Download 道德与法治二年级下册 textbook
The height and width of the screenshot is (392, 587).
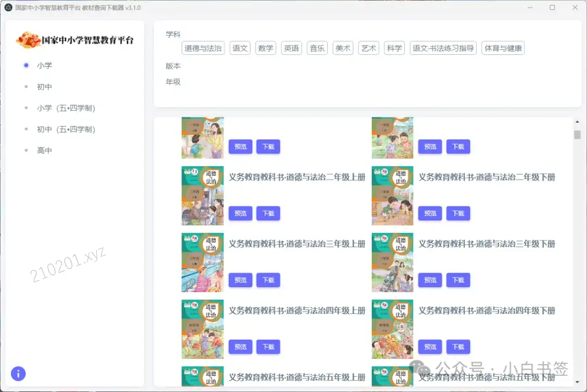click(x=458, y=213)
